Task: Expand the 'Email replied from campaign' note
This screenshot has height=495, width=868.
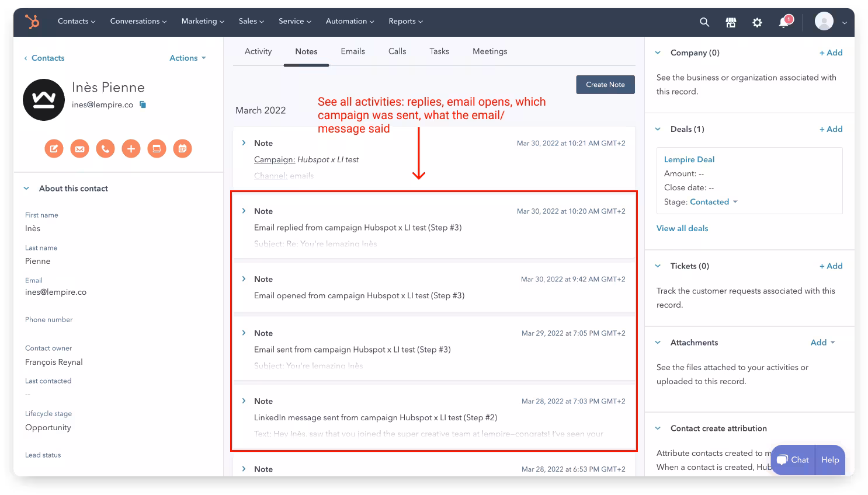Action: point(244,211)
